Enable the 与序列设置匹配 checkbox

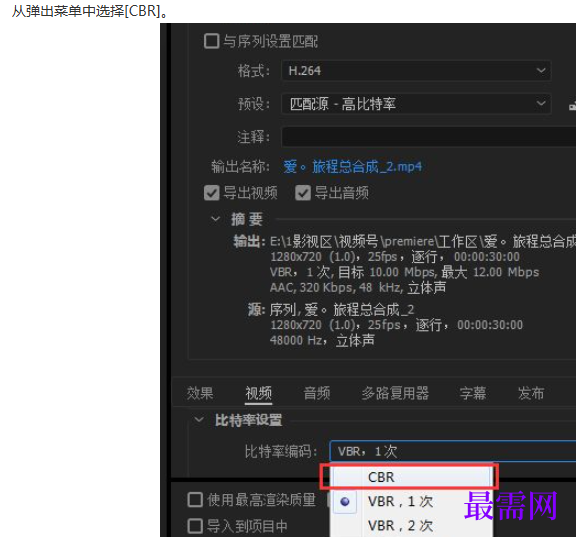(212, 41)
